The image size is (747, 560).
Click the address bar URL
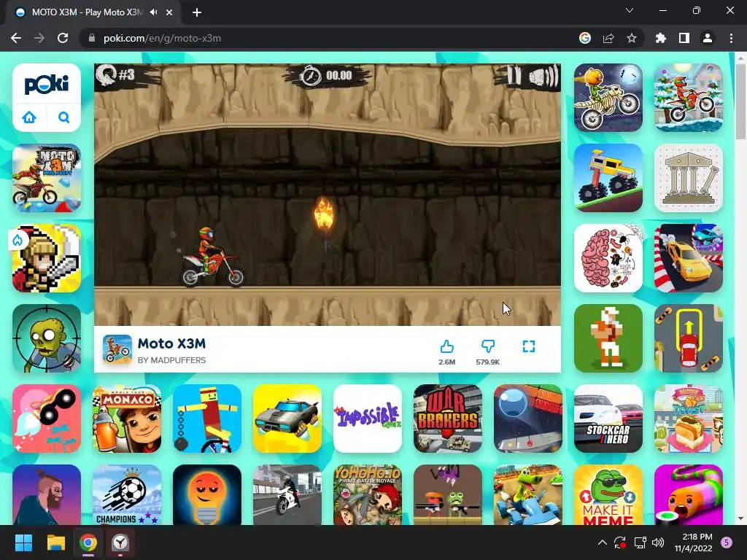point(162,38)
